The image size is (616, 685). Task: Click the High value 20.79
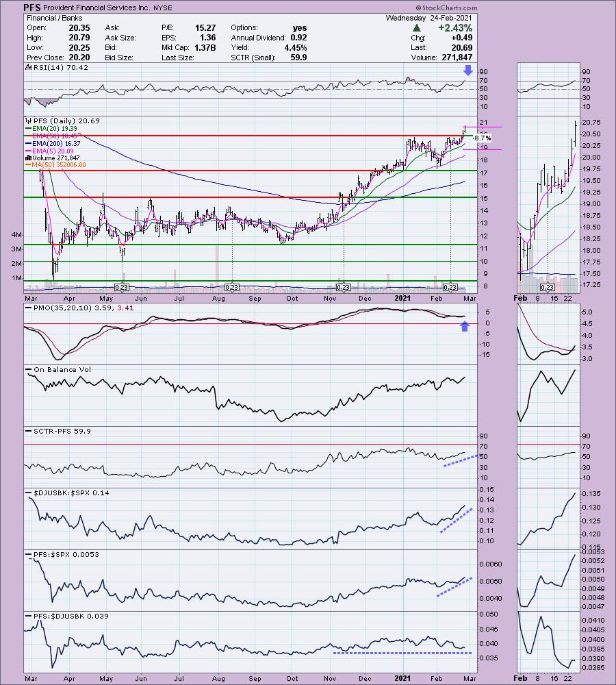coord(79,38)
